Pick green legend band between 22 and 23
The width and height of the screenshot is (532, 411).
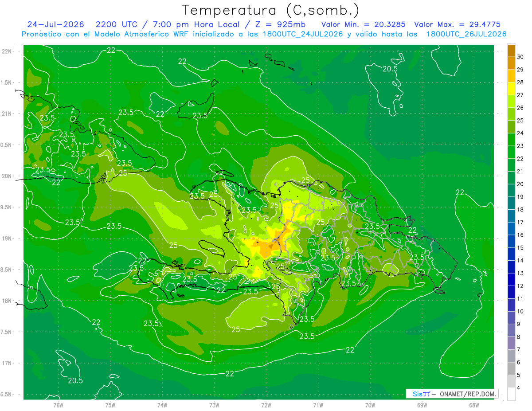(x=511, y=153)
